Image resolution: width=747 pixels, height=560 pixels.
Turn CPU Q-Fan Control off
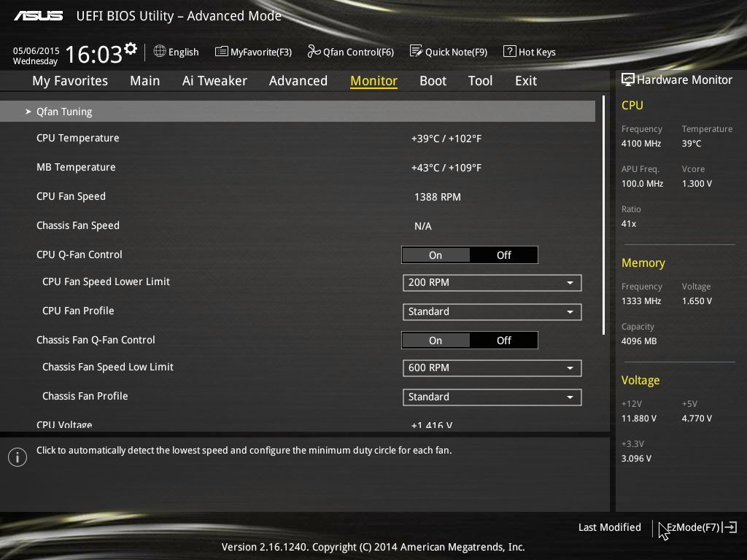(503, 255)
